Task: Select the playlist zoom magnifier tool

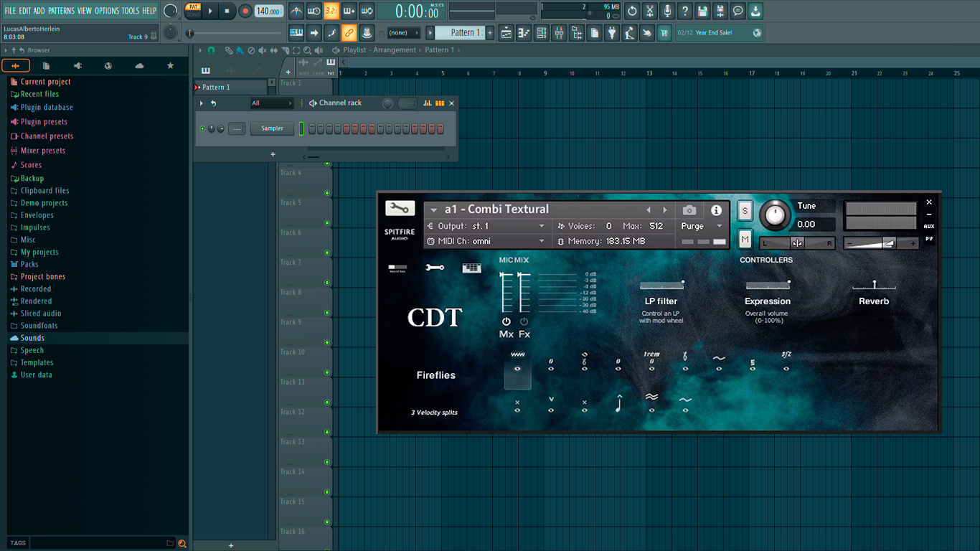Action: coord(308,50)
